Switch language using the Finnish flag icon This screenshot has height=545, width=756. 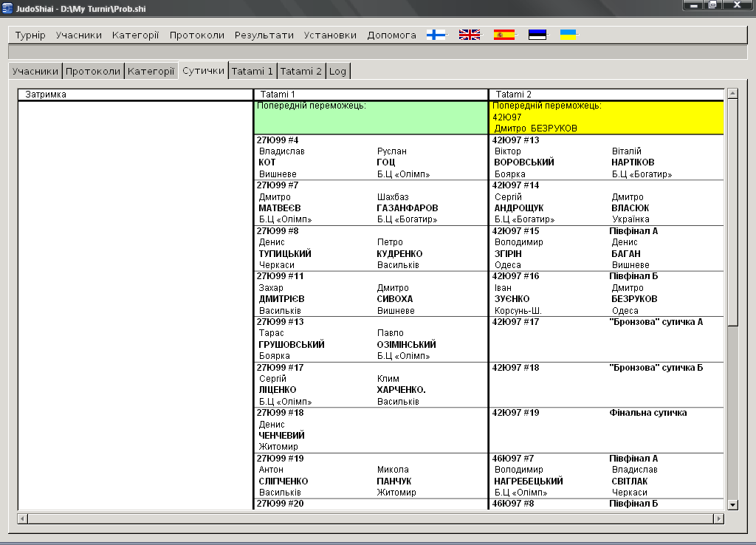coord(436,35)
